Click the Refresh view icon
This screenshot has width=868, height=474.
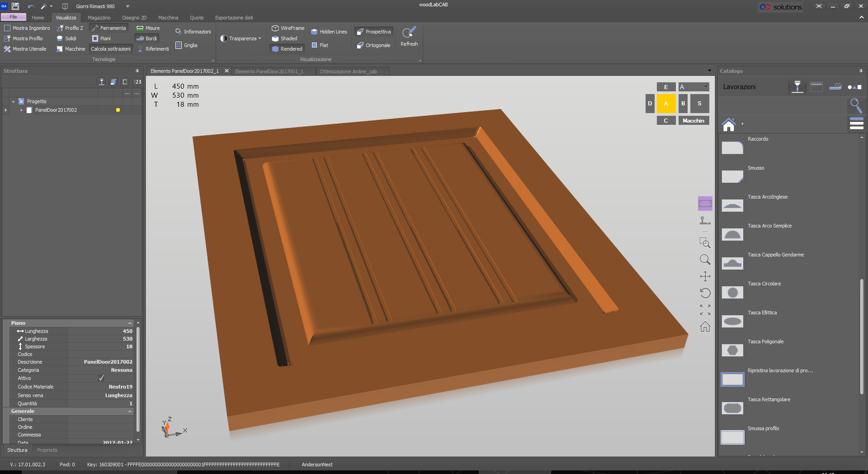[x=409, y=36]
